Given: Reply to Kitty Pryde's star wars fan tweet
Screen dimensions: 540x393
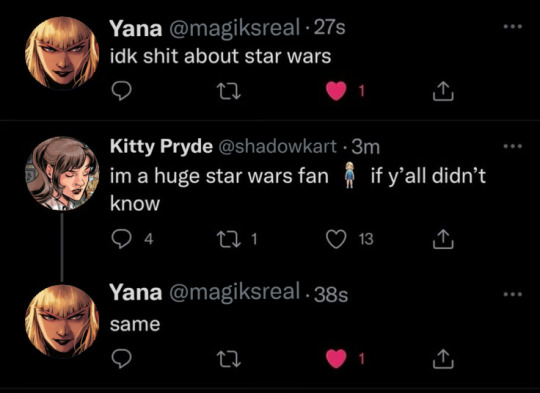Looking at the screenshot, I should 122,239.
